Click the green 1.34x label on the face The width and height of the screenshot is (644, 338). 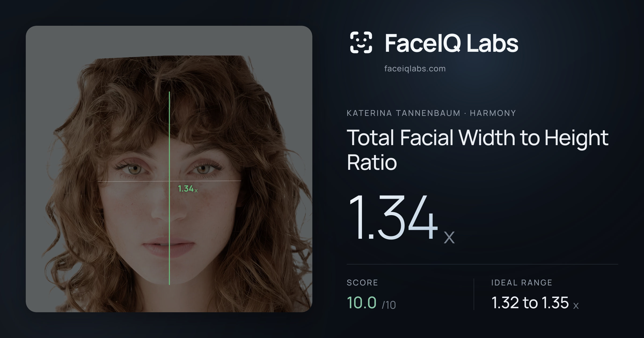188,189
